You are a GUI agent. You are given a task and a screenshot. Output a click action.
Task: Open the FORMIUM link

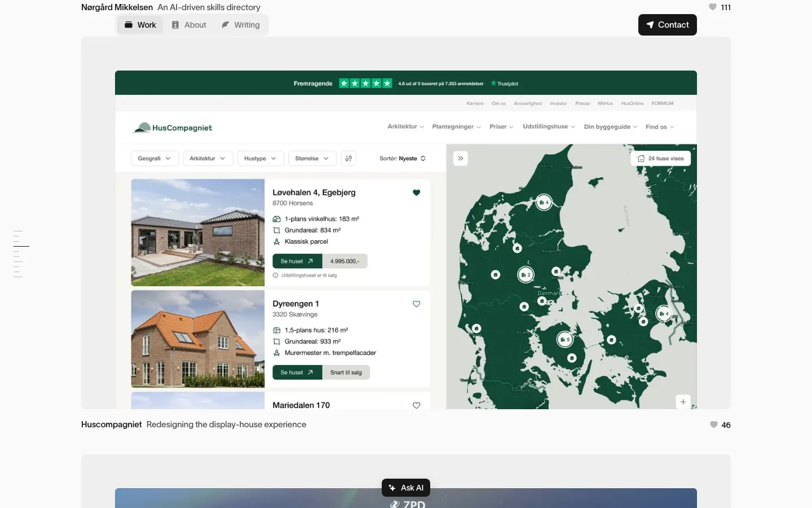click(x=663, y=103)
